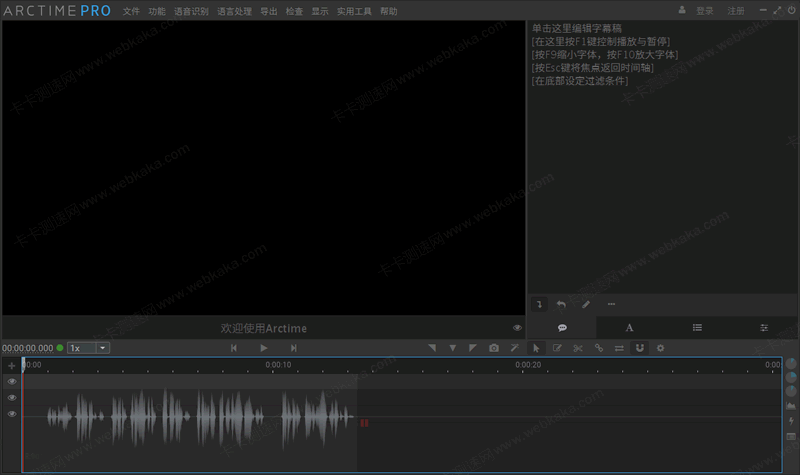Toggle the eye icon on the waveform track
The width and height of the screenshot is (800, 475).
12,413
